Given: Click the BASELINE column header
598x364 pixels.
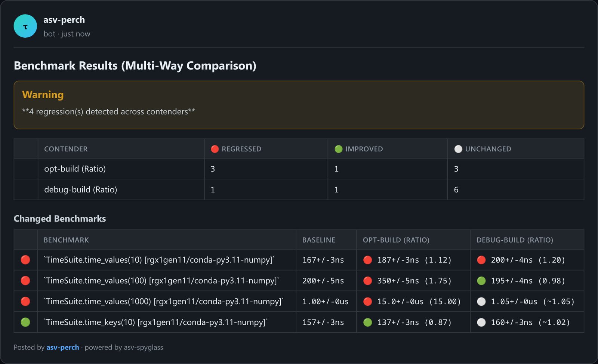Looking at the screenshot, I should point(319,240).
